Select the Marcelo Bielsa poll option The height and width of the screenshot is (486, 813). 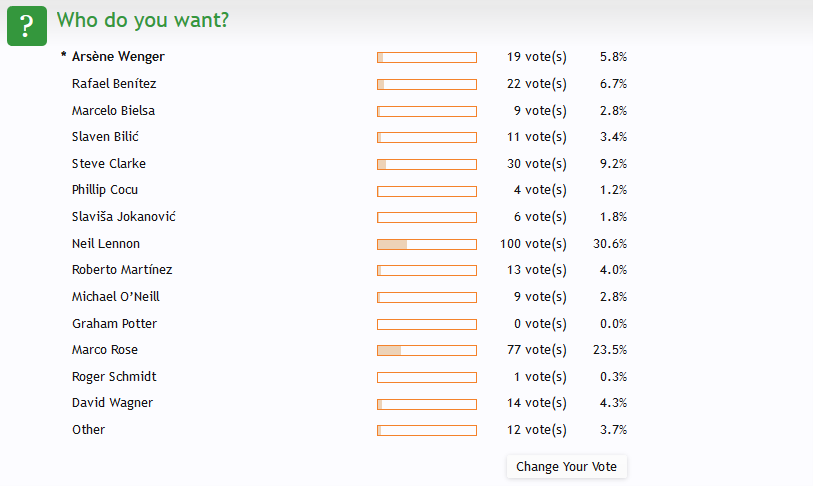pos(113,110)
